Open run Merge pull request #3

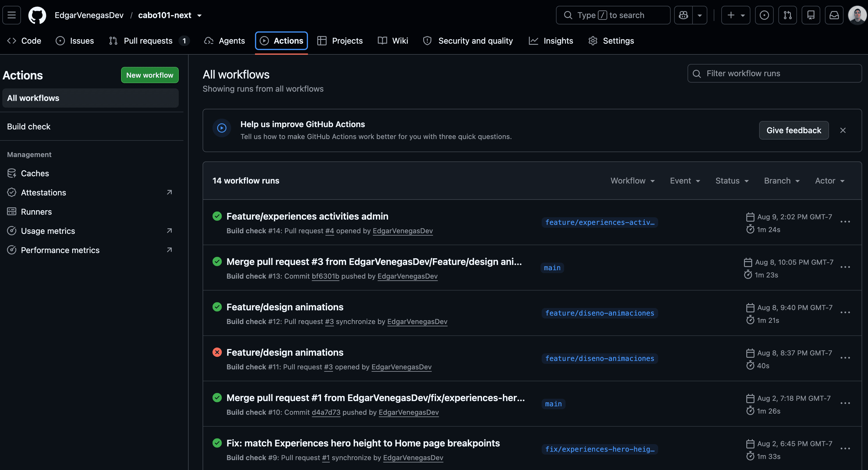coord(374,262)
